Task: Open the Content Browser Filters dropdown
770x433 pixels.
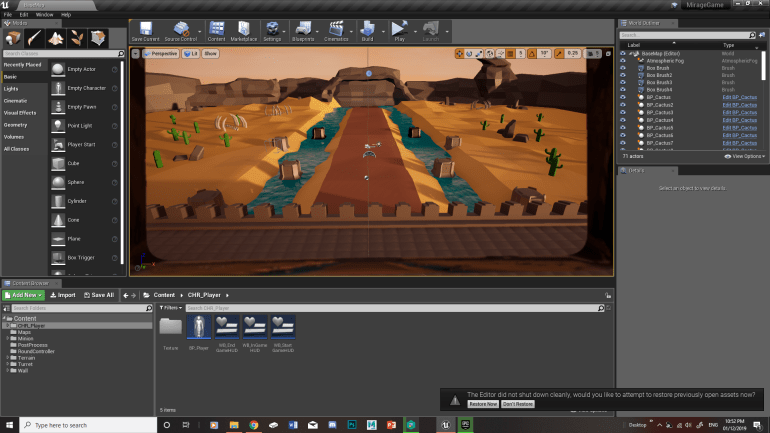Action: pyautogui.click(x=170, y=308)
